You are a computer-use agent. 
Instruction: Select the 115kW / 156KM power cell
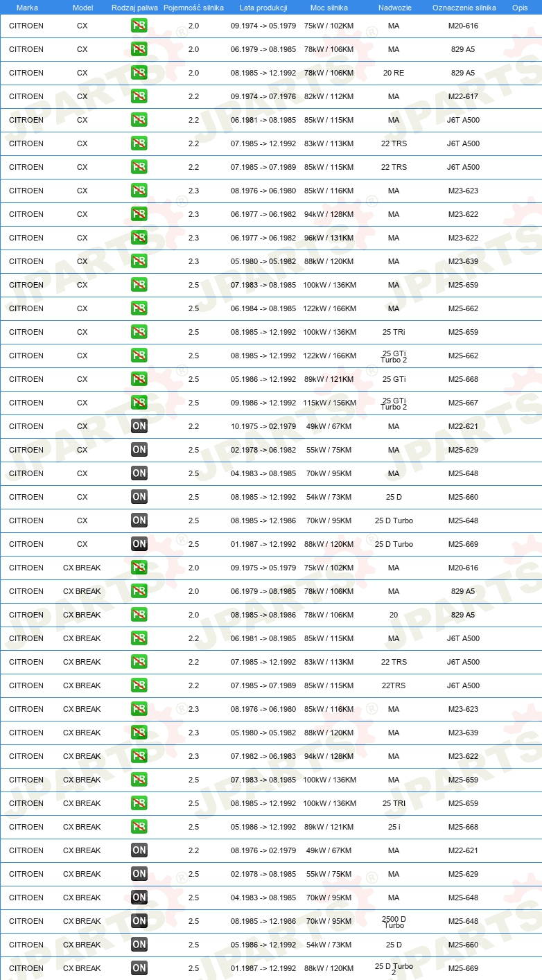point(329,403)
